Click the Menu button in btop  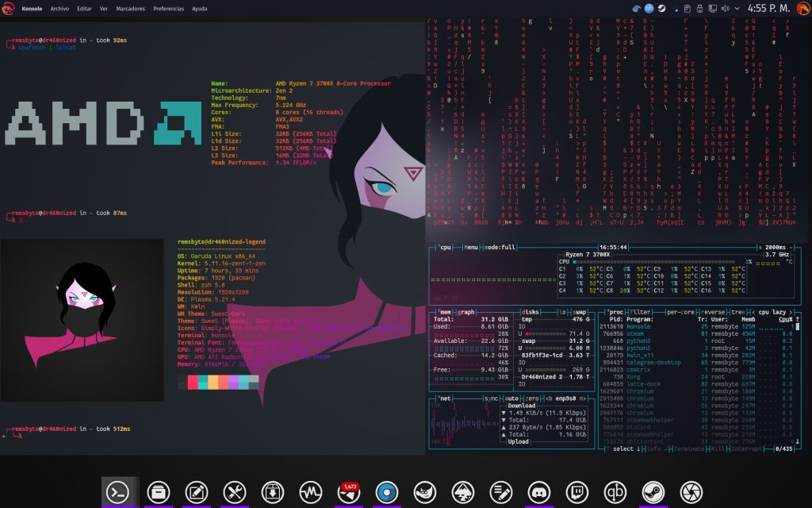pyautogui.click(x=471, y=248)
